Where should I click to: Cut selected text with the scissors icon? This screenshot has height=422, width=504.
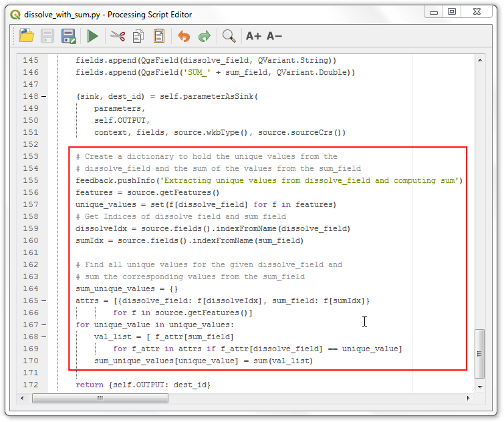tap(118, 36)
